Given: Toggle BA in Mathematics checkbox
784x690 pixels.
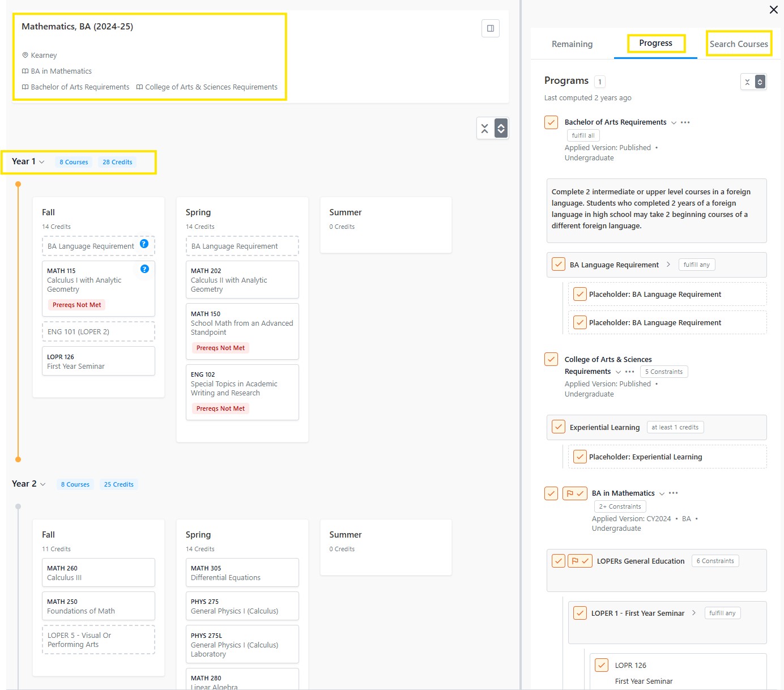Looking at the screenshot, I should (x=551, y=493).
